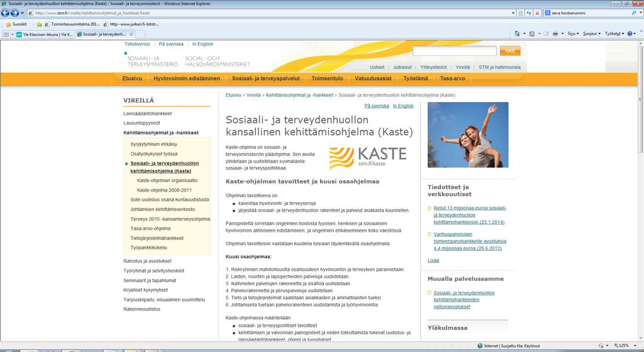This screenshot has height=352, width=644.
Task: Open the Toimintasuunnitelma 201... favorite link
Action: pyautogui.click(x=72, y=25)
